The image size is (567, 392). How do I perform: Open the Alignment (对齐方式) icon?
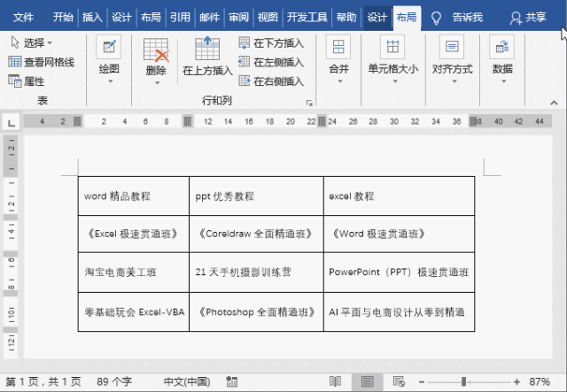tap(452, 47)
